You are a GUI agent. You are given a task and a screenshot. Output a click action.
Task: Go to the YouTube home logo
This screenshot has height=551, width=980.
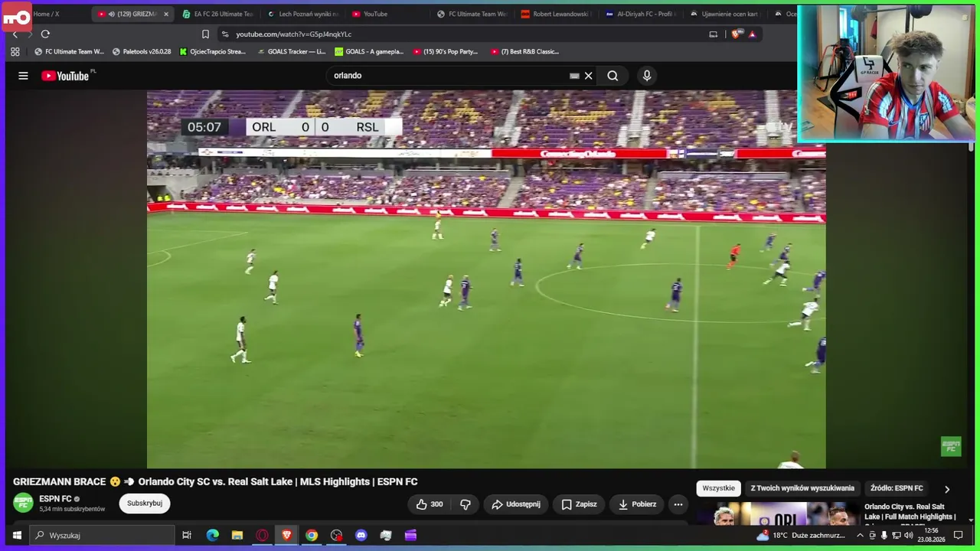click(x=65, y=76)
